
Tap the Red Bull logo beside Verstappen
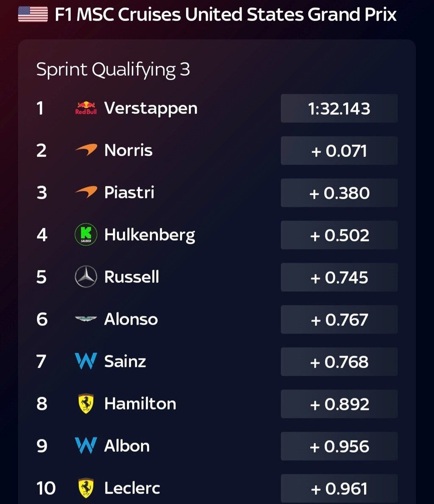[x=86, y=108]
